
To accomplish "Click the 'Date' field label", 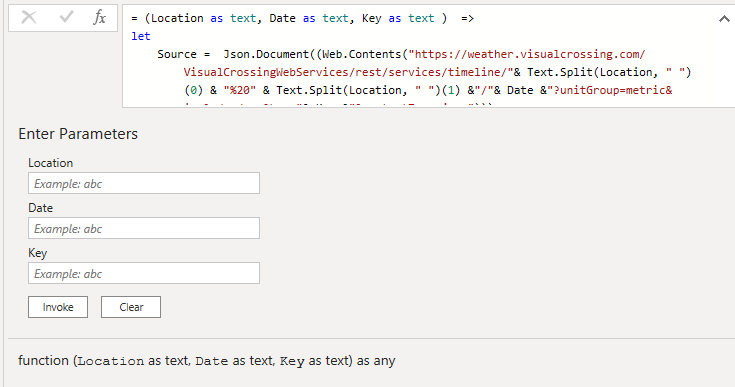I will pos(40,208).
